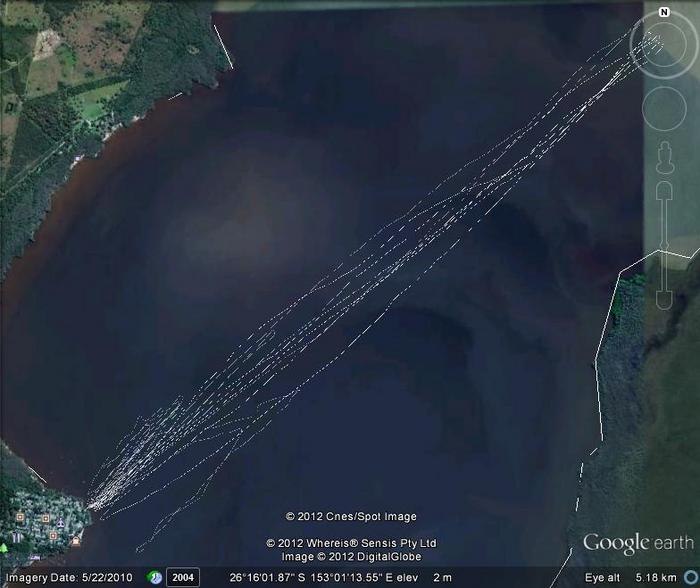700x588 pixels.
Task: Click the Whereis Sensis Pty Ltd attribution
Action: tap(351, 543)
